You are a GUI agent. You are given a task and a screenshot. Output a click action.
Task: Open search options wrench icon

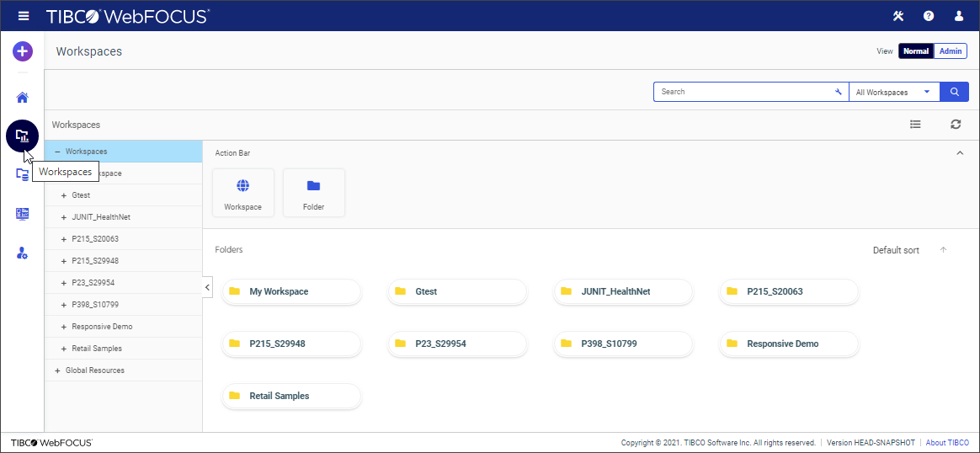point(839,92)
